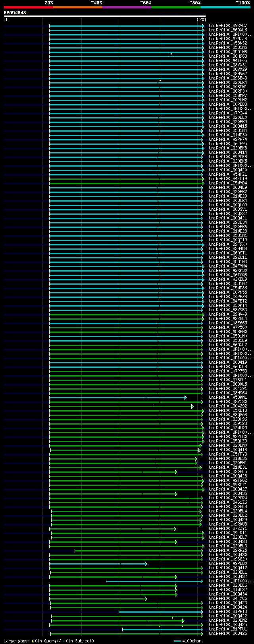The width and height of the screenshot is (254, 644).
Task: Choose the UniRef100_A7PI44 row label
Action: click(228, 113)
